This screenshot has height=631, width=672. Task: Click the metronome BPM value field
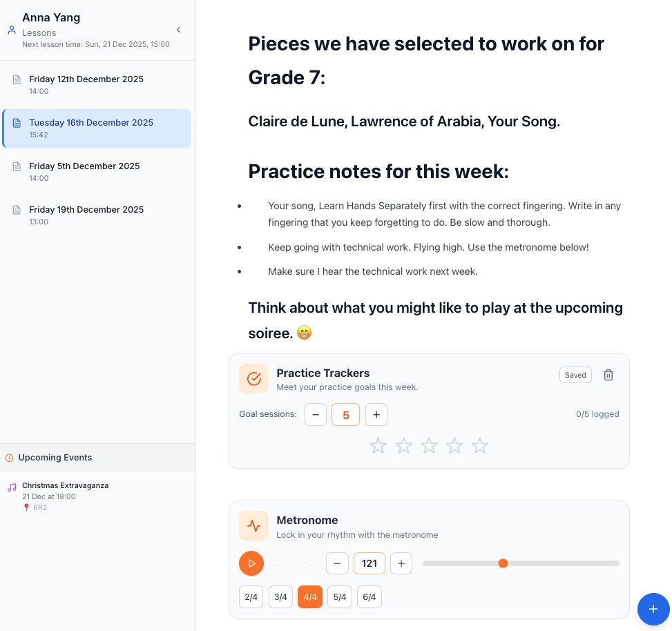pos(369,563)
